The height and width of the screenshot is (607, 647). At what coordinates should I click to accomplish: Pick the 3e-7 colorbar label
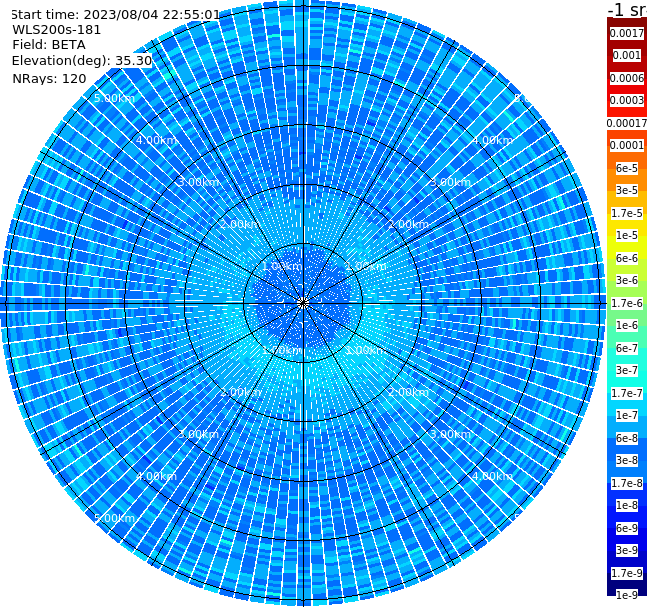click(627, 370)
